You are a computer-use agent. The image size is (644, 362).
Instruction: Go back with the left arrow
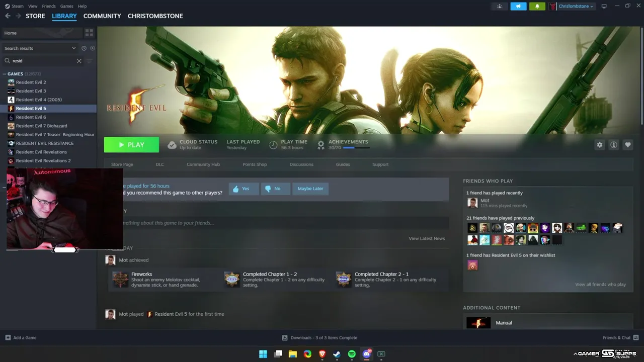pos(8,16)
